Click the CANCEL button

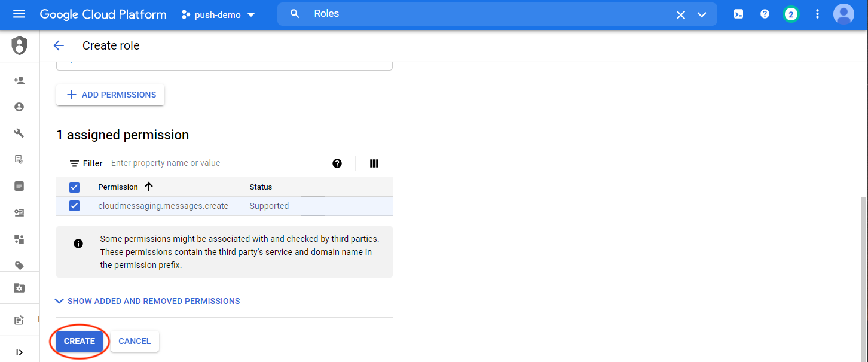[x=135, y=341]
